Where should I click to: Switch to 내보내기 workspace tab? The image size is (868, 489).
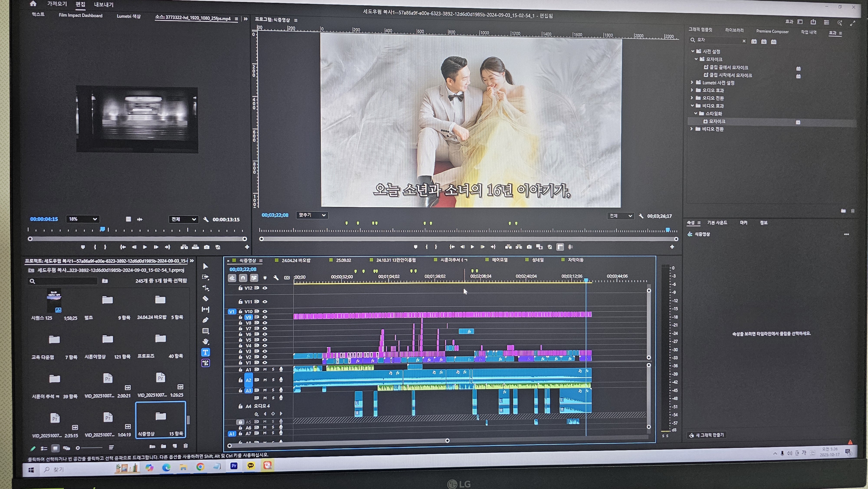[104, 5]
